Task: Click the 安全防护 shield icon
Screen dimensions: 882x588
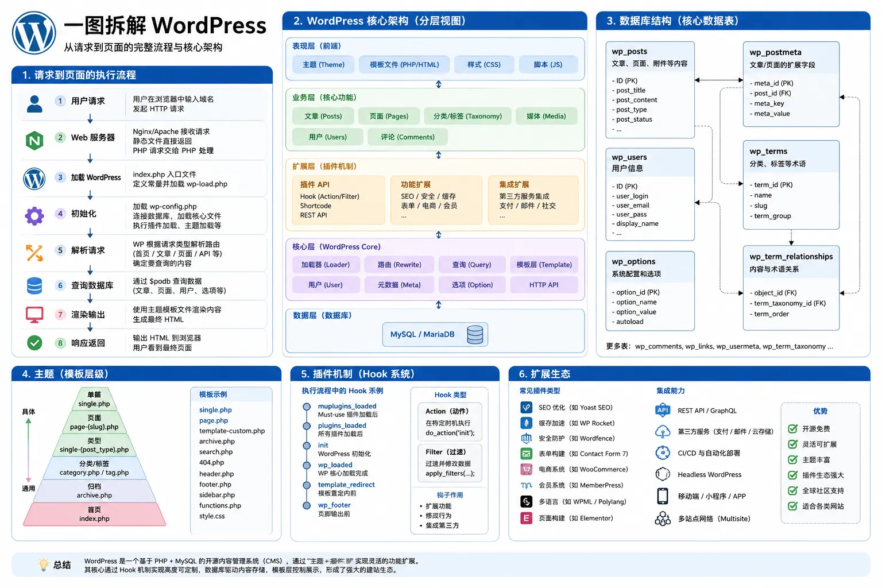Action: click(x=526, y=438)
